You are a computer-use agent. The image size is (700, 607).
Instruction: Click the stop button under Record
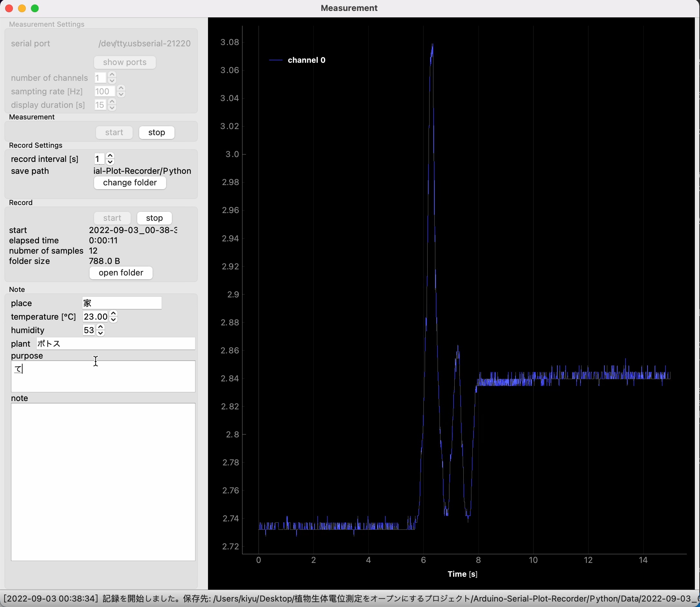click(154, 217)
